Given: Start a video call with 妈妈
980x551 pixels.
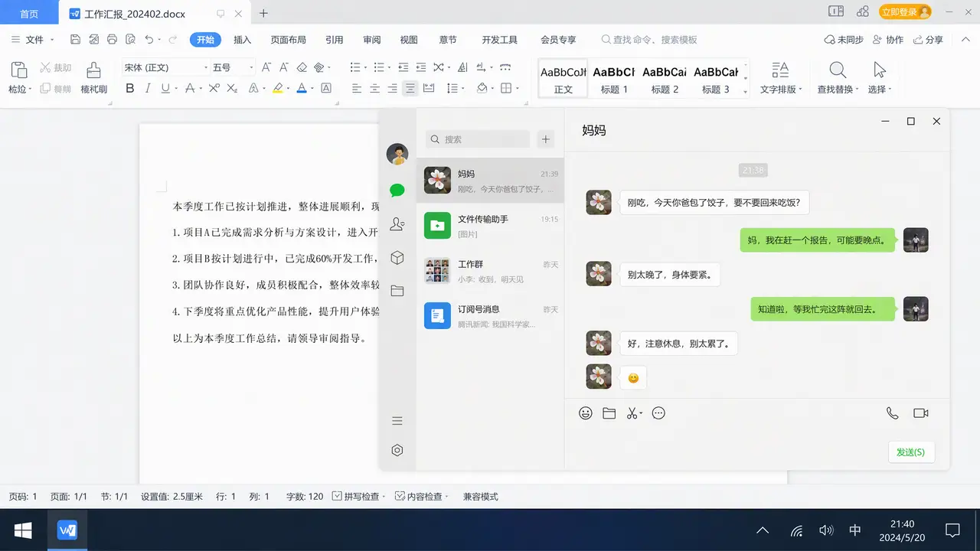Looking at the screenshot, I should point(921,413).
